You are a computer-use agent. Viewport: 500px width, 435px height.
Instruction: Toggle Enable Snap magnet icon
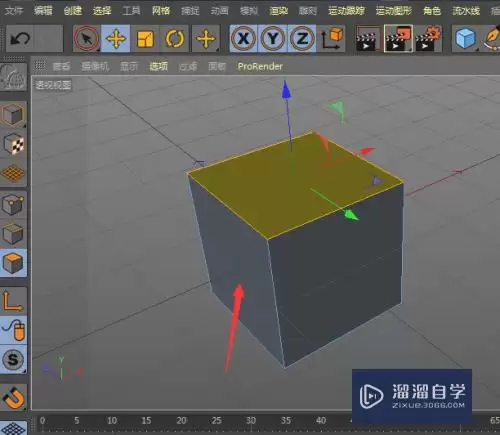click(13, 397)
